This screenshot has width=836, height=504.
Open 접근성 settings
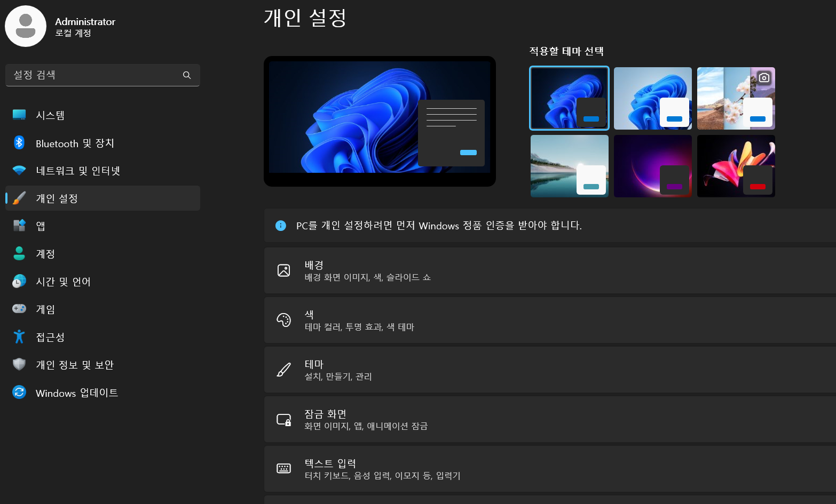(102, 337)
